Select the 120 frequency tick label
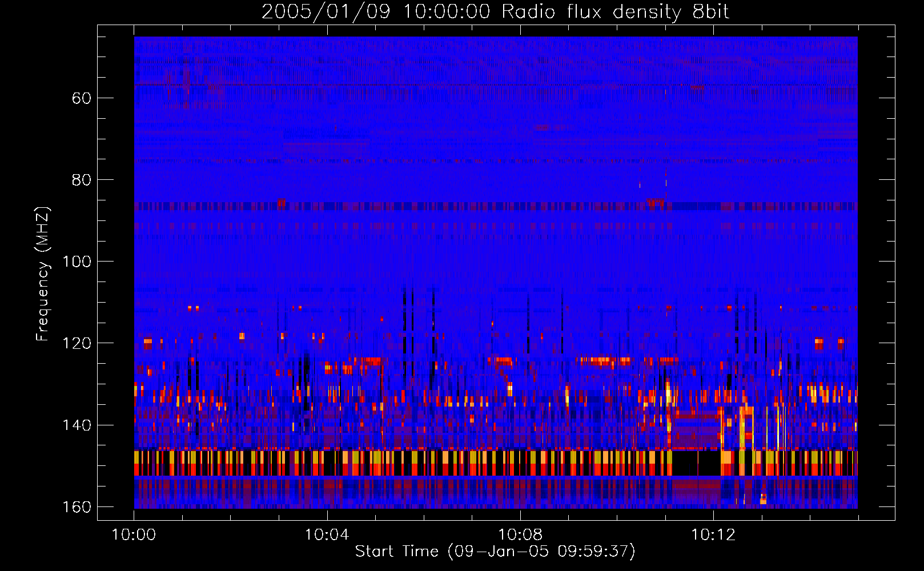Image resolution: width=924 pixels, height=571 pixels. (77, 343)
